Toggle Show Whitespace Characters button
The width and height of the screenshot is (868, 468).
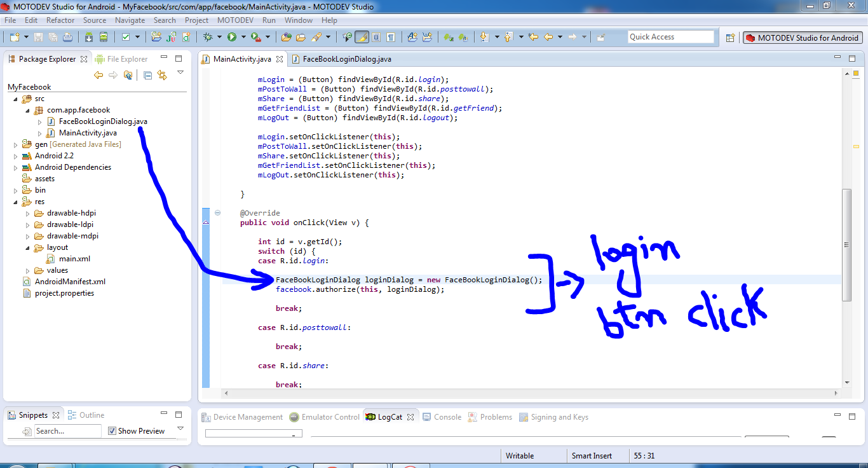pyautogui.click(x=391, y=37)
